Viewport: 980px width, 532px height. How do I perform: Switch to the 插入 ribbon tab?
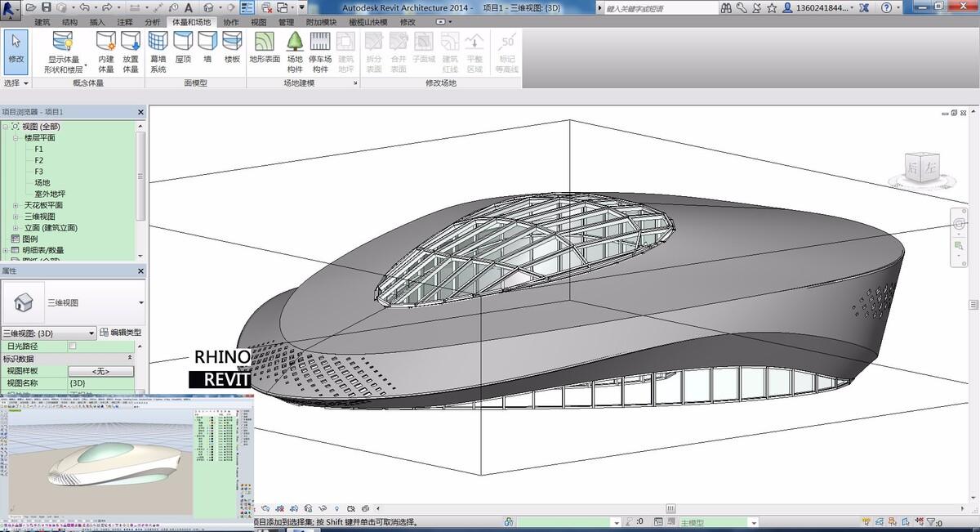[97, 22]
